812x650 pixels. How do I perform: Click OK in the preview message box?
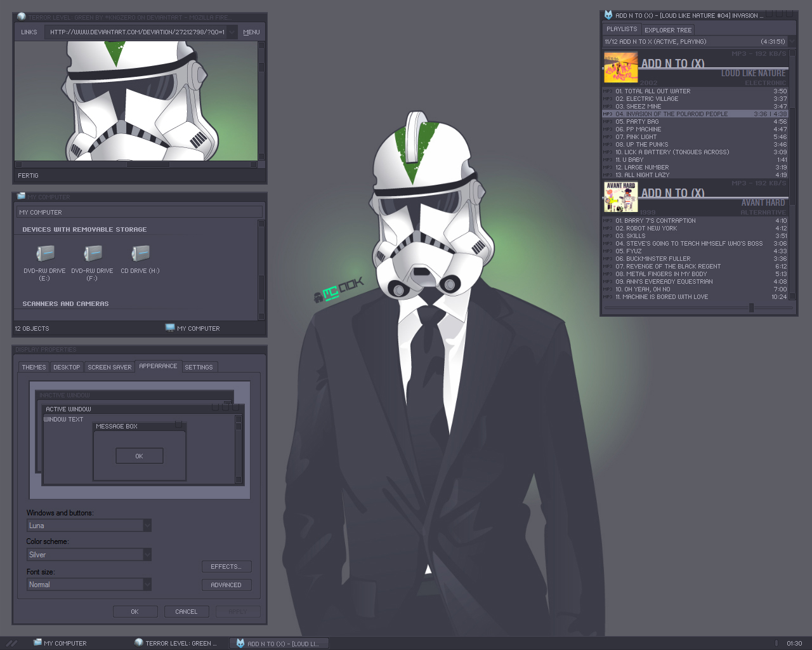(x=140, y=456)
